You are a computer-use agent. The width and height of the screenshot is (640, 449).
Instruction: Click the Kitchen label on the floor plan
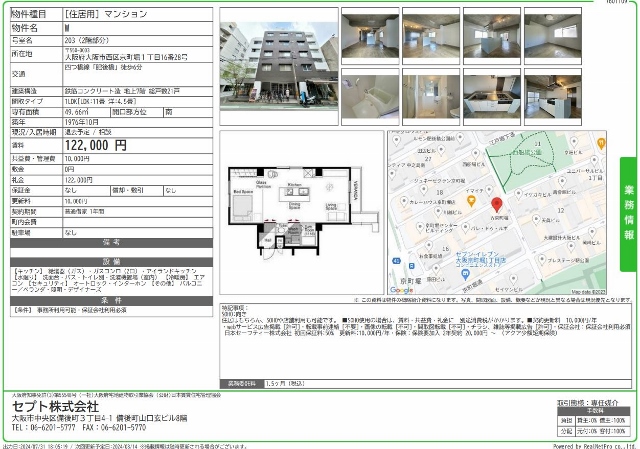[x=294, y=185]
